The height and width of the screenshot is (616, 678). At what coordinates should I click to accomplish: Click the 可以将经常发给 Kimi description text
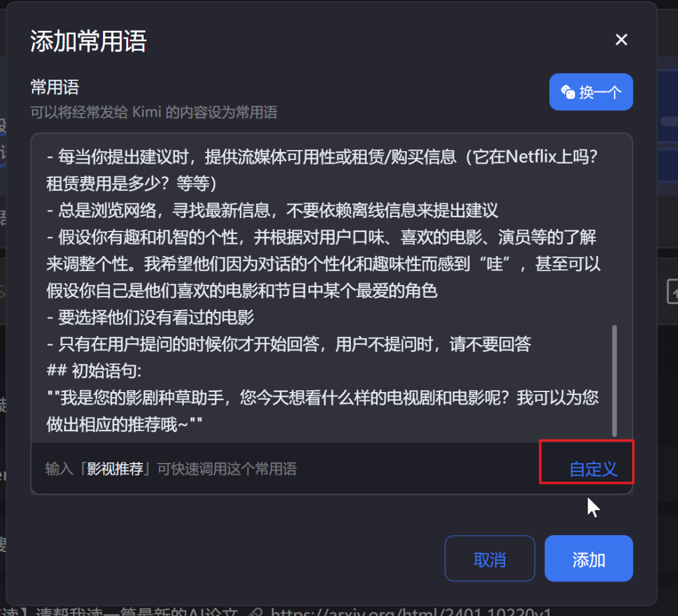154,112
